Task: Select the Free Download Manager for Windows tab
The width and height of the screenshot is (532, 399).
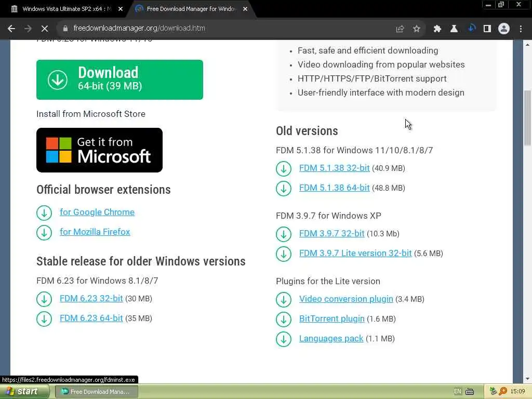Action: (191, 9)
